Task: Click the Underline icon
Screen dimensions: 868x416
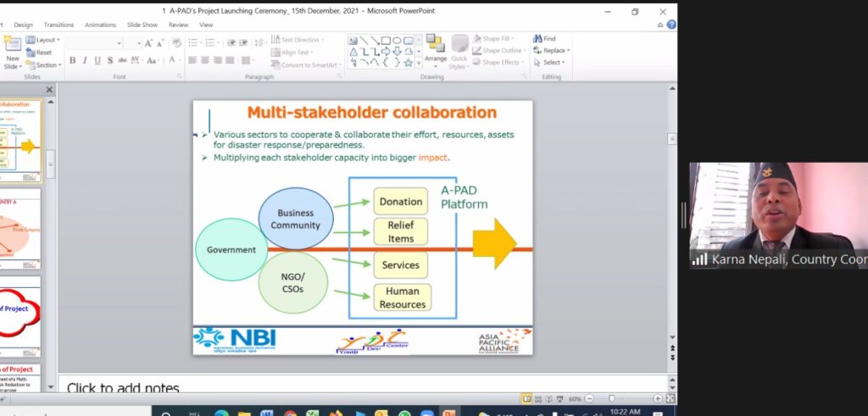Action: pos(97,60)
